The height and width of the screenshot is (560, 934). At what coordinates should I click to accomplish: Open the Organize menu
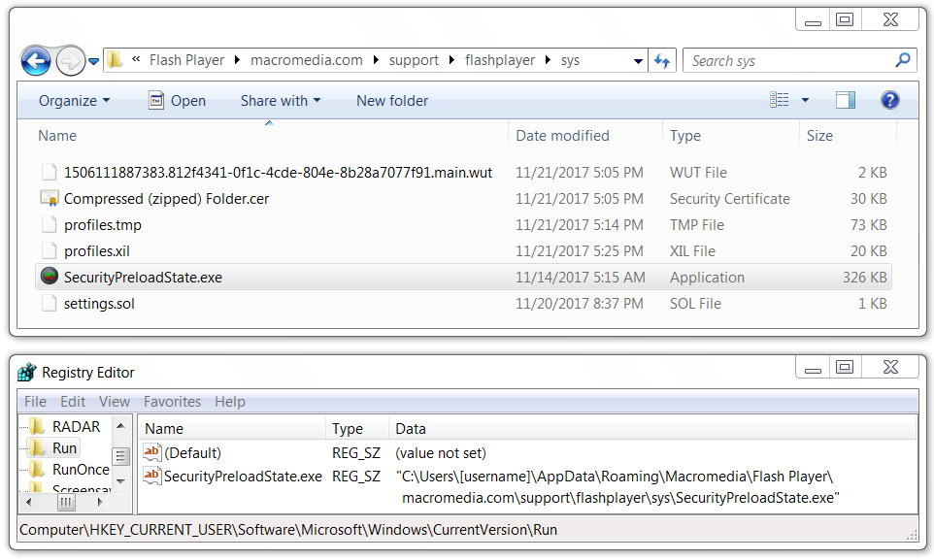click(x=74, y=101)
